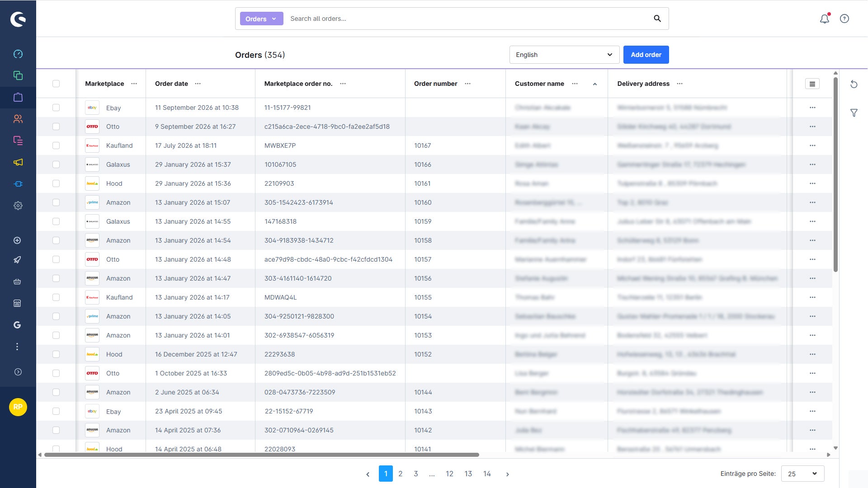Viewport: 868px width, 488px height.
Task: Check the Kaufland order MWBXE7P checkbox
Action: [x=56, y=145]
